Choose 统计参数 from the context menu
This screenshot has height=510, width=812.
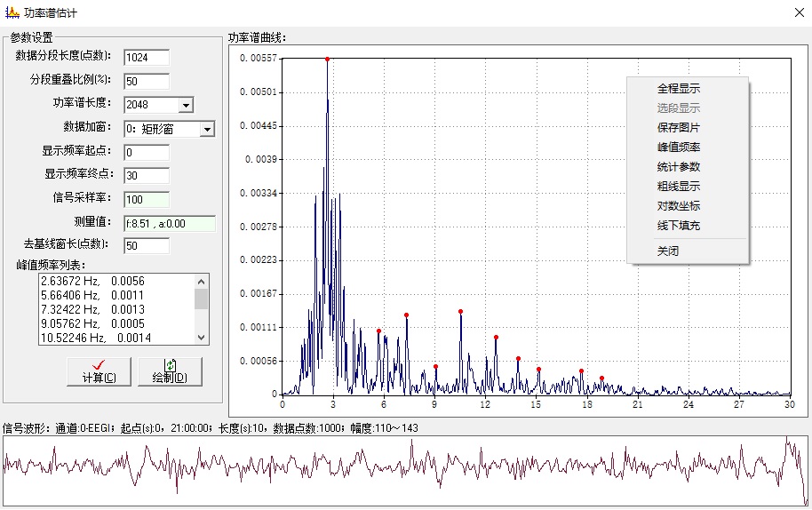tap(679, 167)
